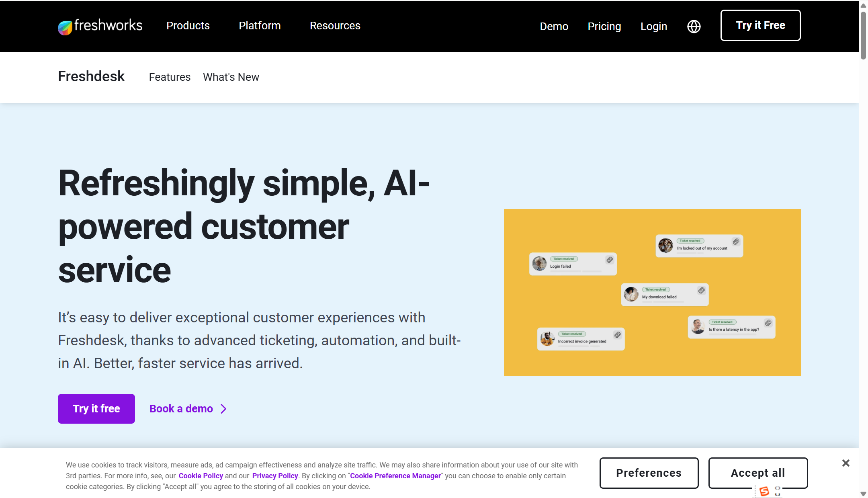Expand the Platform menu
The height and width of the screenshot is (498, 868).
260,26
